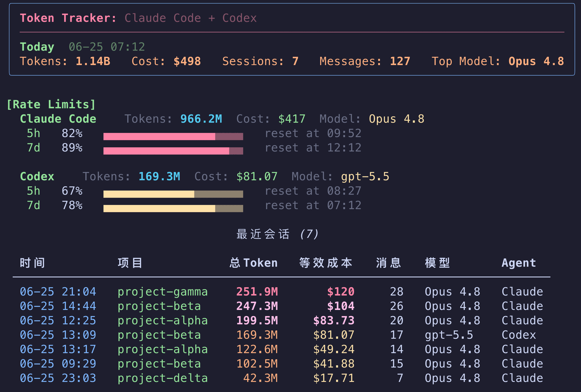Click the "project-gamma" project cell
Screen dimensions: 581x392
click(x=163, y=291)
